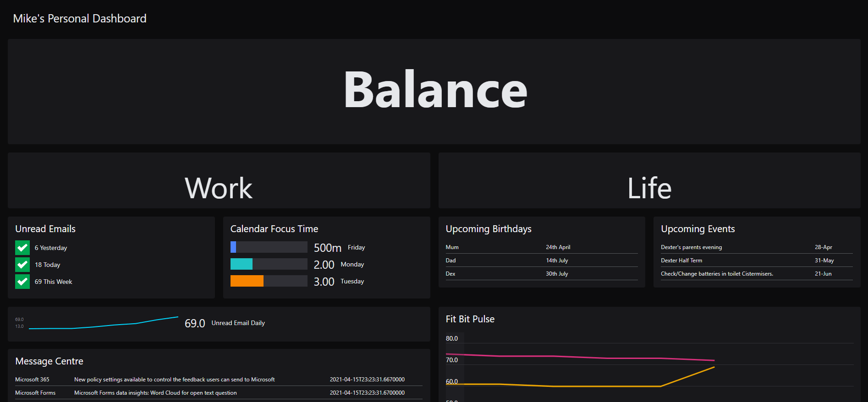This screenshot has width=868, height=402.
Task: Click the teal Monday focus time bar
Action: tap(241, 264)
